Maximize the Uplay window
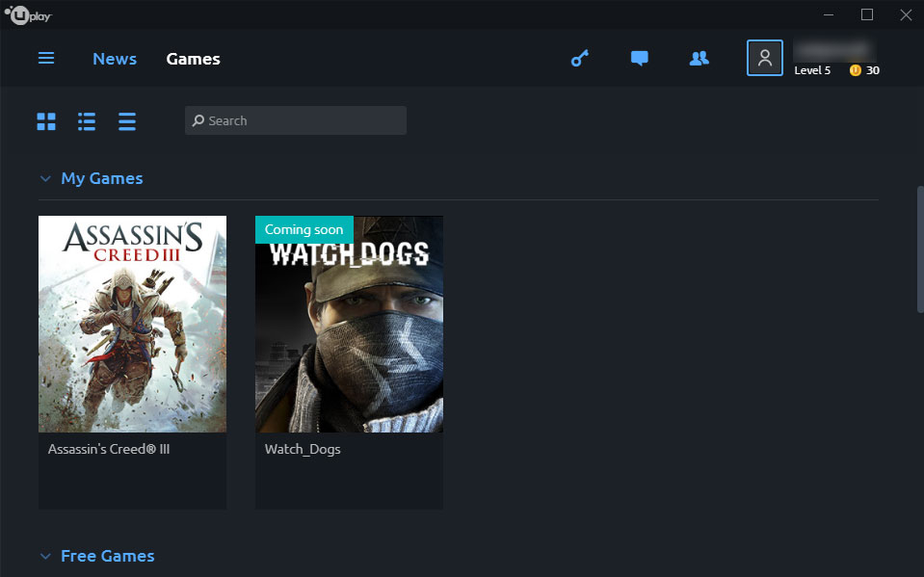The image size is (924, 577). coord(867,14)
